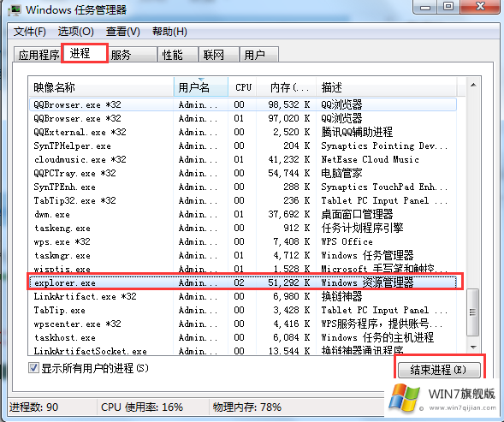Click the 电脑管家 description
This screenshot has width=504, height=422.
341,173
